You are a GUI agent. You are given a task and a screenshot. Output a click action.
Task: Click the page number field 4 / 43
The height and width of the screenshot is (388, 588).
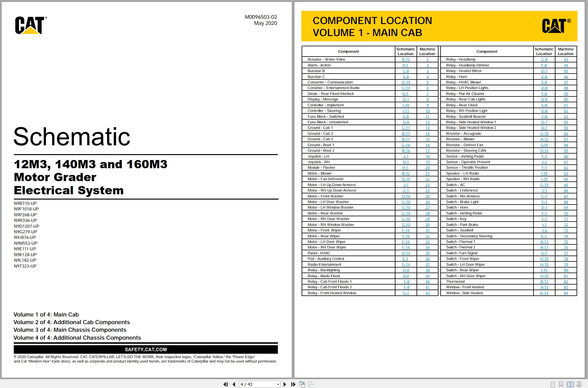point(257,384)
